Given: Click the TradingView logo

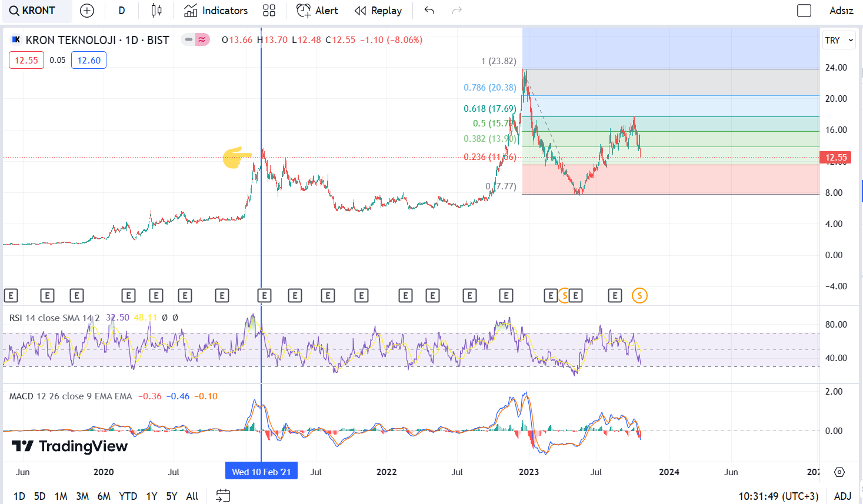Looking at the screenshot, I should tap(69, 446).
